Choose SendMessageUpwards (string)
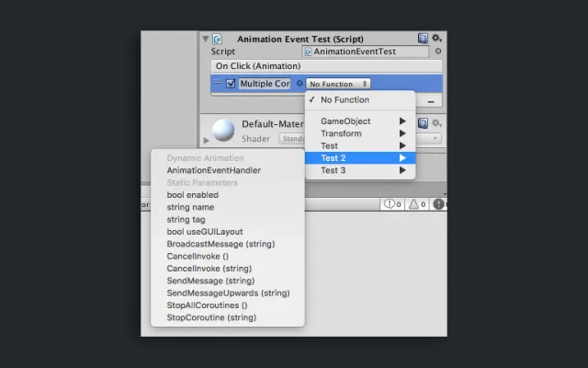The width and height of the screenshot is (588, 368). [x=228, y=293]
